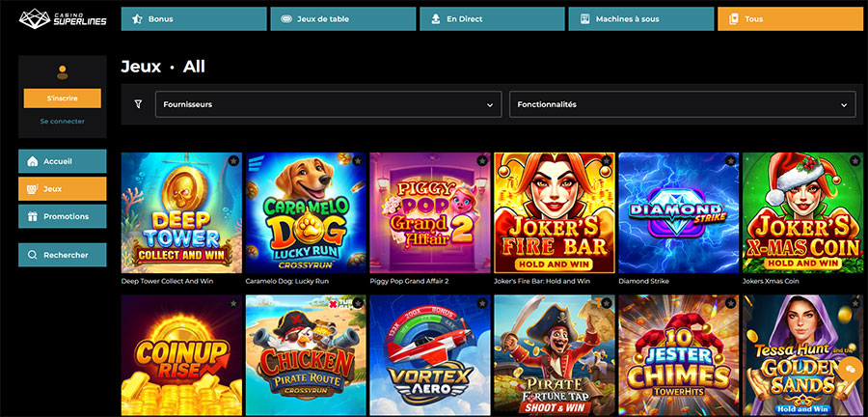The height and width of the screenshot is (417, 868).
Task: Click the Rechercher button
Action: [x=63, y=255]
